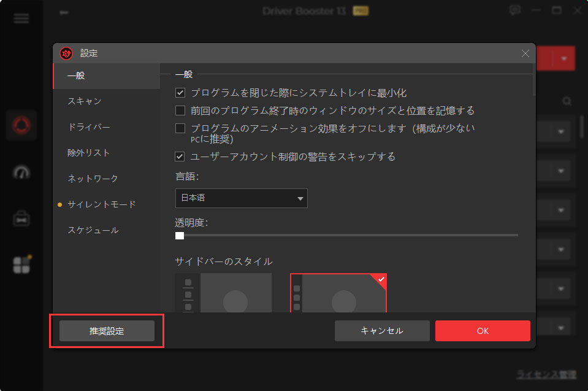Open the four-squares action center in sidebar

pyautogui.click(x=21, y=265)
